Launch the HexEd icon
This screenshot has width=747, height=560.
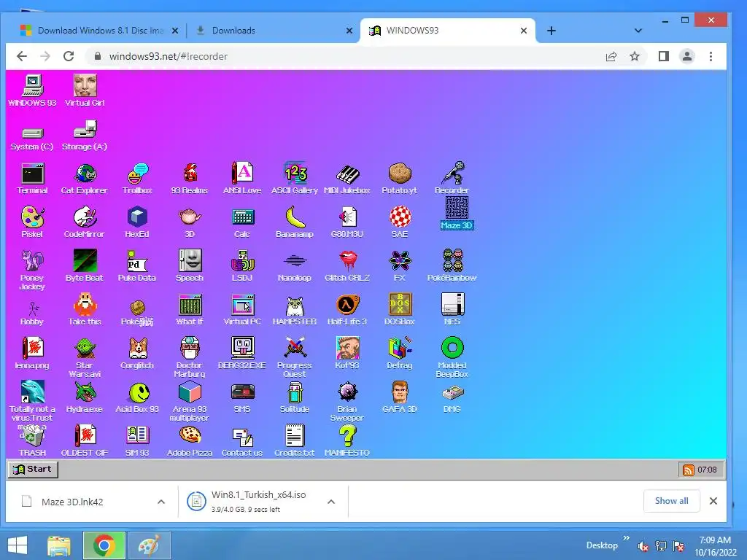coord(137,222)
